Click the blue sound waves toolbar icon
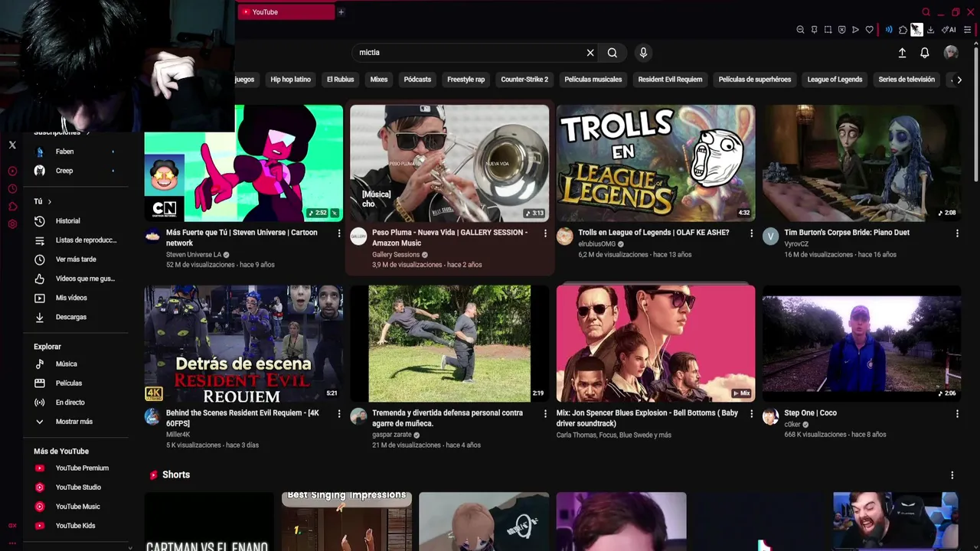Viewport: 980px width, 551px height. point(889,30)
